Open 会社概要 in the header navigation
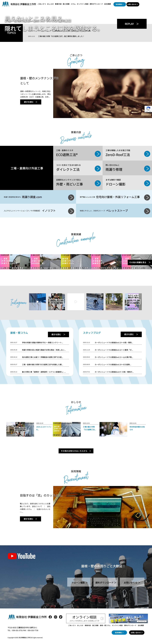 pos(107,4)
